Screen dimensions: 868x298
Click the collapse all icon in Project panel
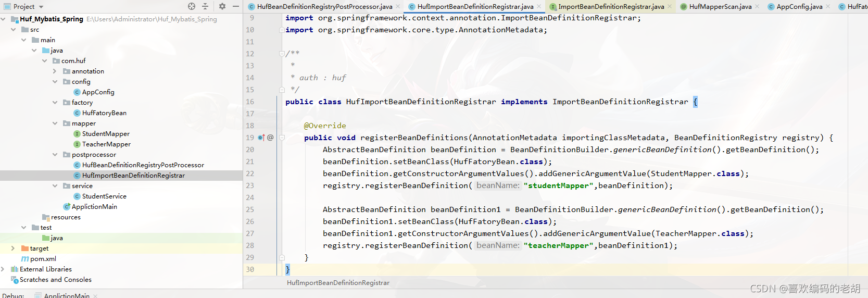(205, 6)
